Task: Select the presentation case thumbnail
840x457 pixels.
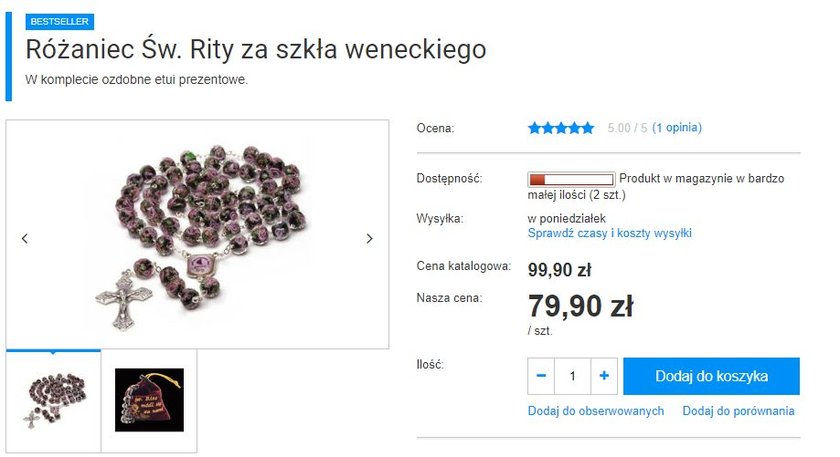Action: pyautogui.click(x=149, y=400)
